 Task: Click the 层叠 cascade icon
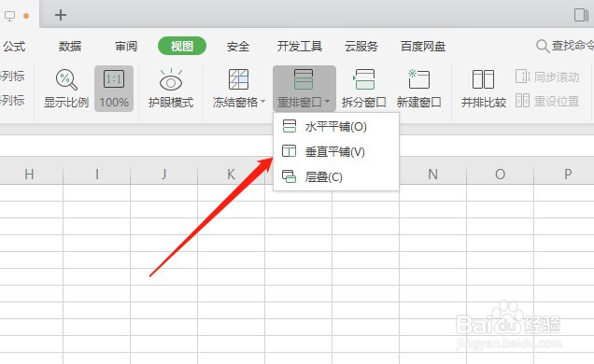(x=289, y=176)
